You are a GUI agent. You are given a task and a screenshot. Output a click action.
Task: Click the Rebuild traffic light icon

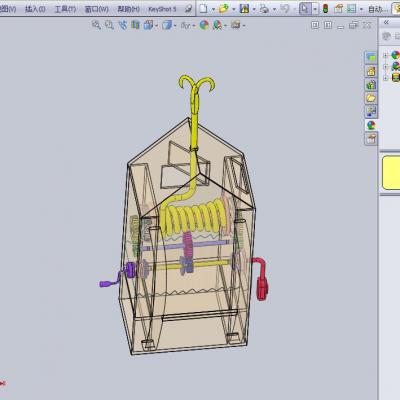(x=326, y=9)
